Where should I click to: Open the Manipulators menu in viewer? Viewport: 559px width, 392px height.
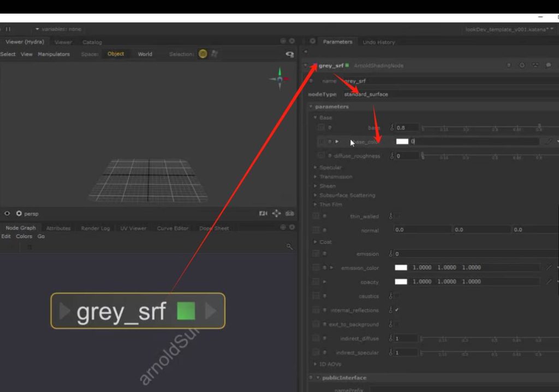53,54
